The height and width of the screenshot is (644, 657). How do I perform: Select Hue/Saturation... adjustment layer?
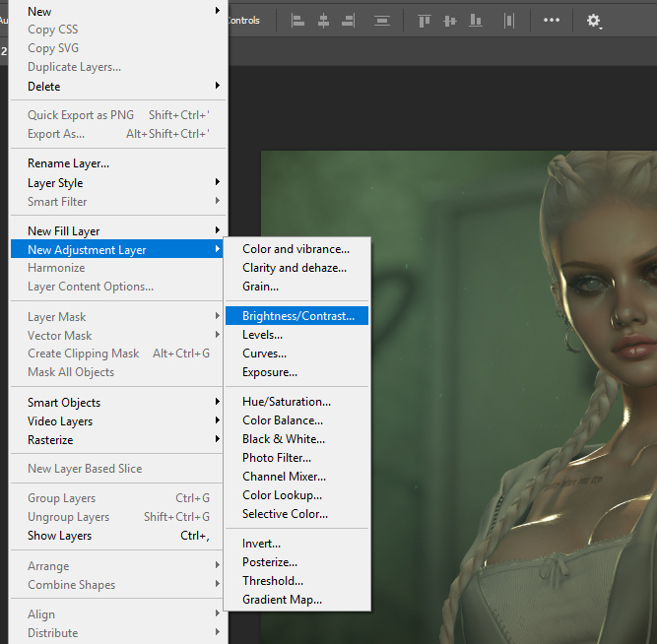pos(296,402)
